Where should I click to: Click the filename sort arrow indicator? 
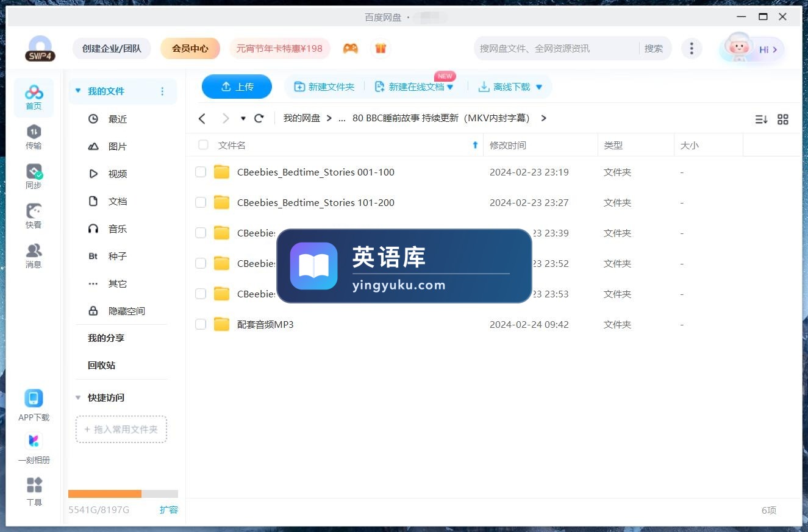475,145
